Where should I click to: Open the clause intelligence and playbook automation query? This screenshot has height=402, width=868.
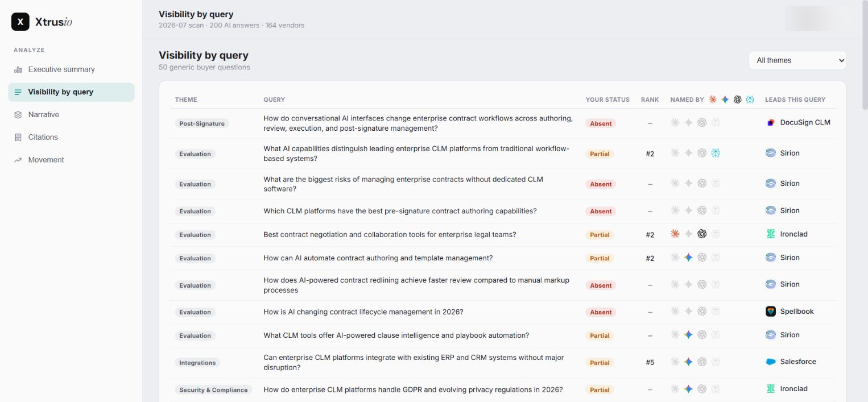[396, 335]
